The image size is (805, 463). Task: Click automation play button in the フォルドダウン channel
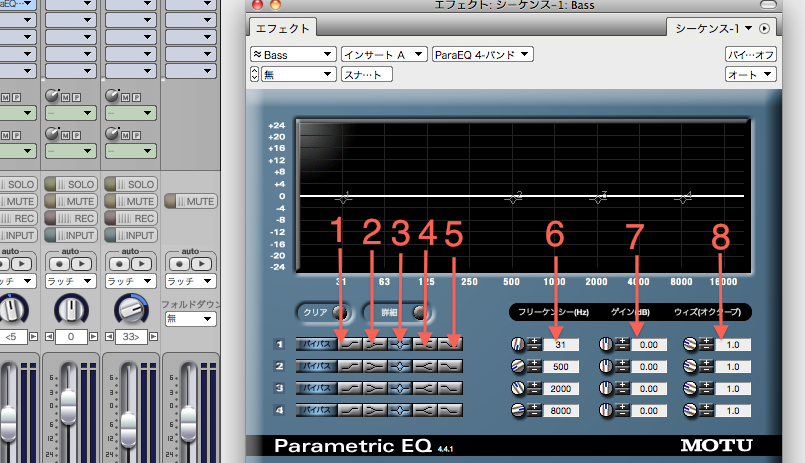click(201, 264)
